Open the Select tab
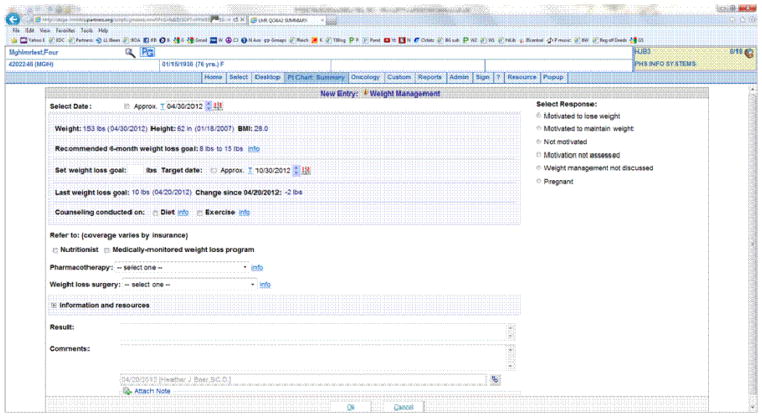Viewport: 762px width, 417px height. coord(239,77)
